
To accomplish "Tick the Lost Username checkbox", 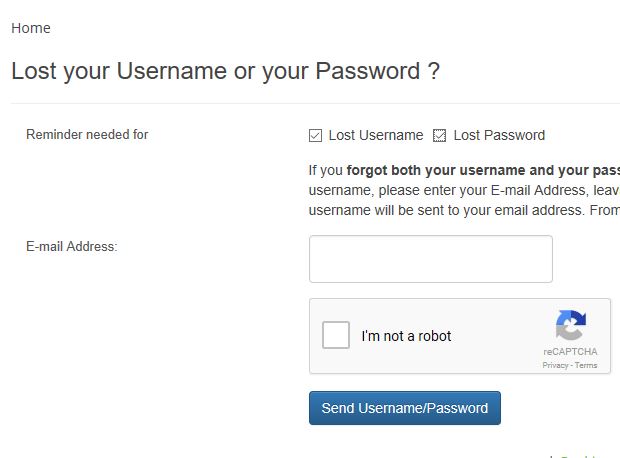I will pos(316,136).
